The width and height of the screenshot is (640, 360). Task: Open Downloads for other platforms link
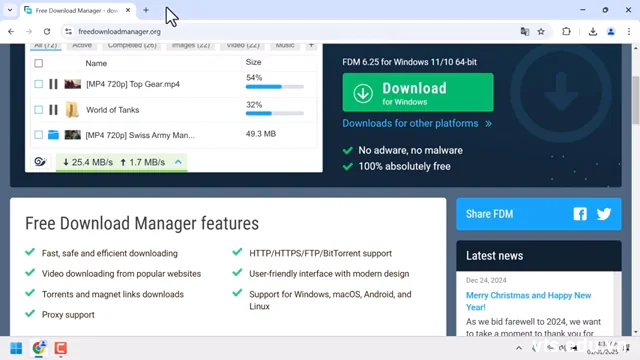pos(417,123)
